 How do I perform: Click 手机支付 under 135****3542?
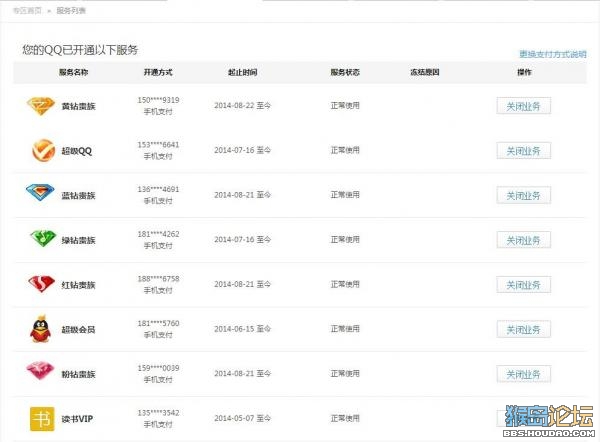pos(158,424)
